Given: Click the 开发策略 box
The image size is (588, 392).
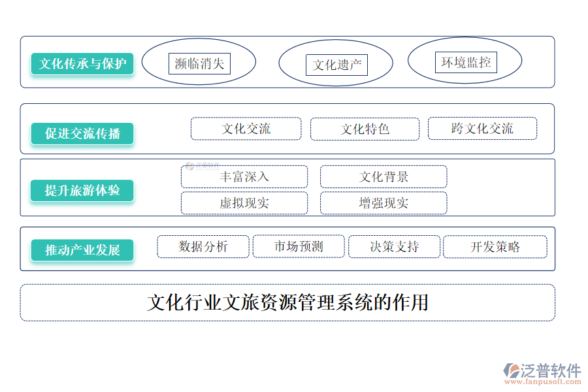Looking at the screenshot, I should click(x=495, y=247).
